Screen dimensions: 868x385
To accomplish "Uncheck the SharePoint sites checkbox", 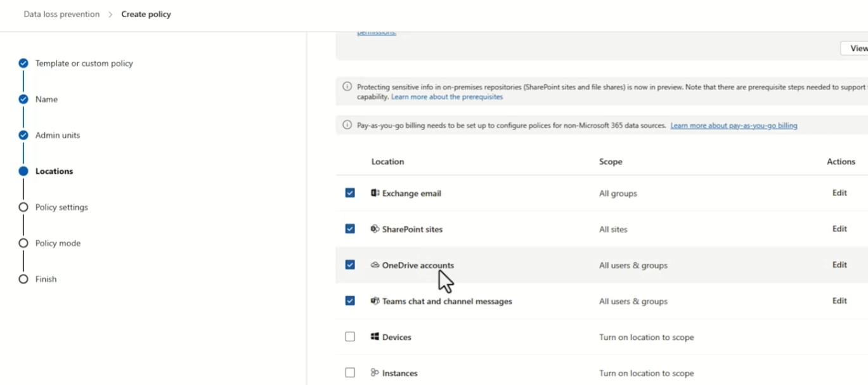I will pyautogui.click(x=350, y=229).
